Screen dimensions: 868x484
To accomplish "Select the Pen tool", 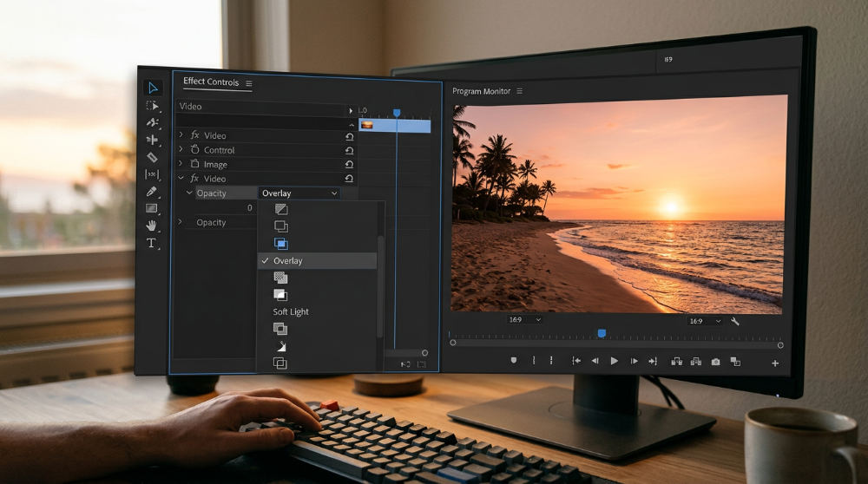I will coord(152,192).
